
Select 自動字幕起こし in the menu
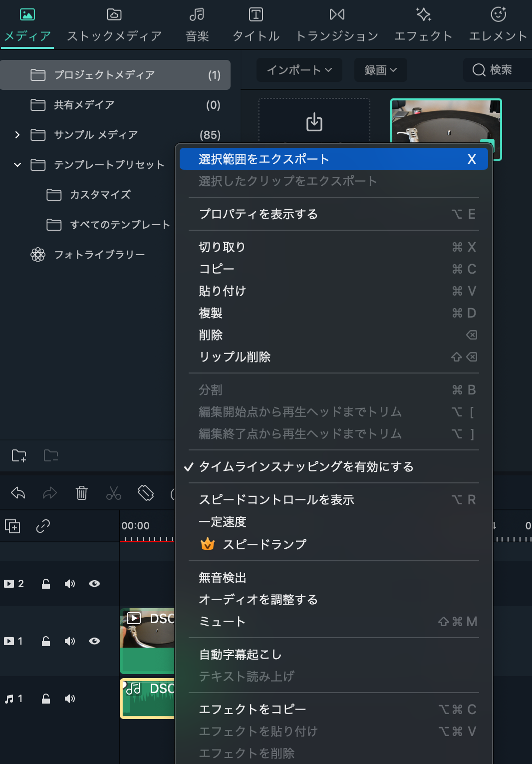tap(240, 655)
